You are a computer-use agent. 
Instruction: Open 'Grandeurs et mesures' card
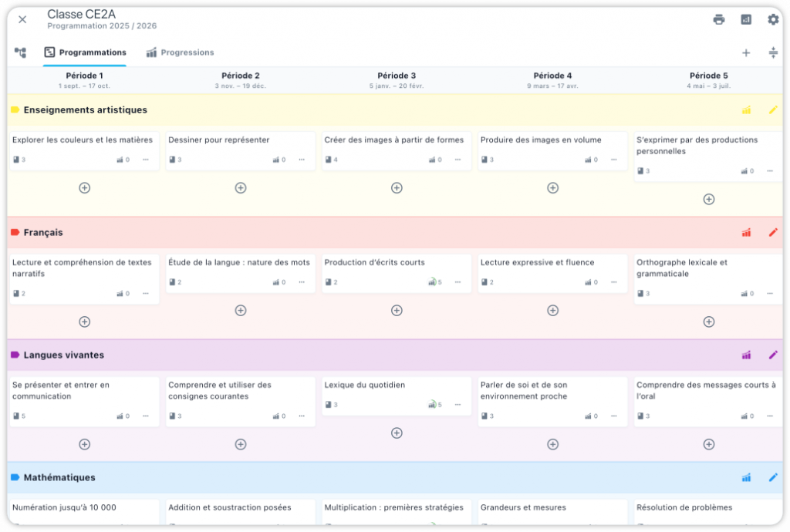[552, 512]
